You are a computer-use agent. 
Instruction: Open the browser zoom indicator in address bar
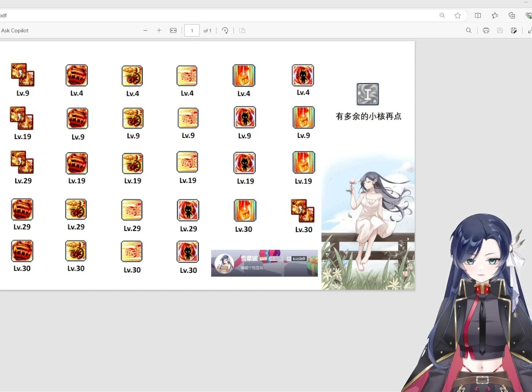coord(442,15)
